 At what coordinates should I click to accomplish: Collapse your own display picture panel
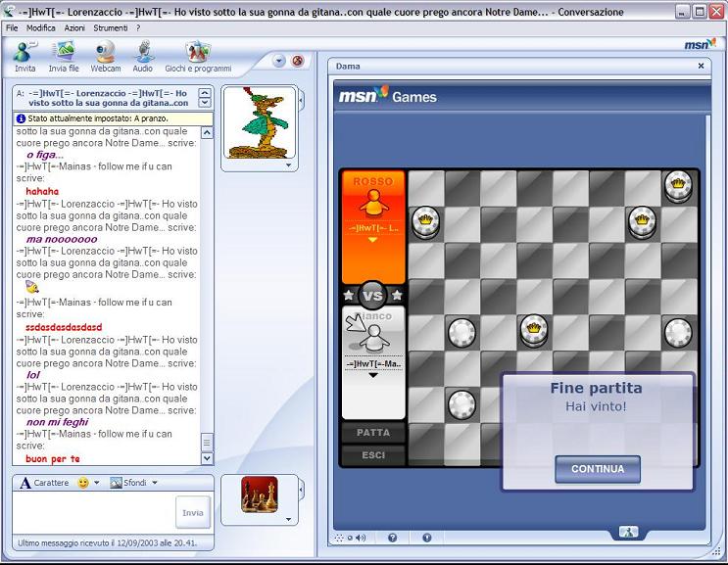coord(302,490)
